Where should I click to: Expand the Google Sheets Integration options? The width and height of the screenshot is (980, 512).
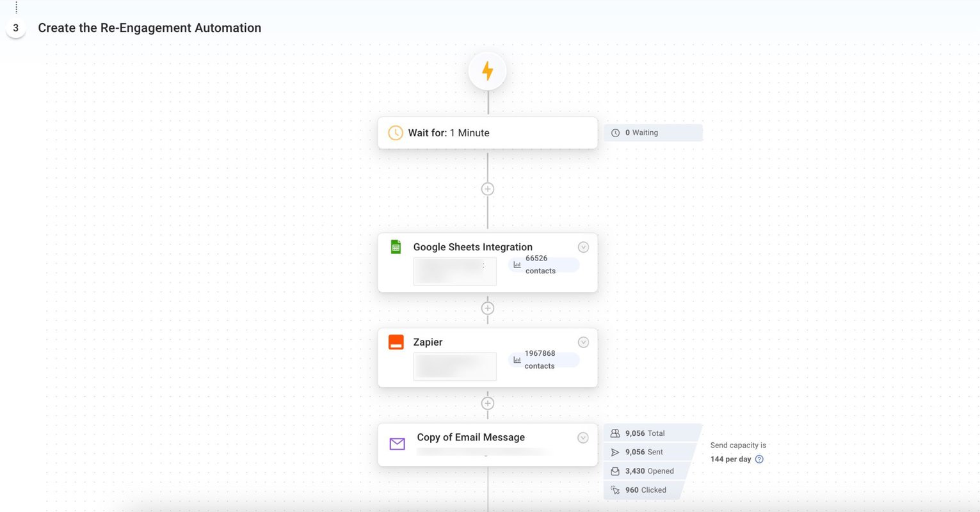(x=583, y=247)
